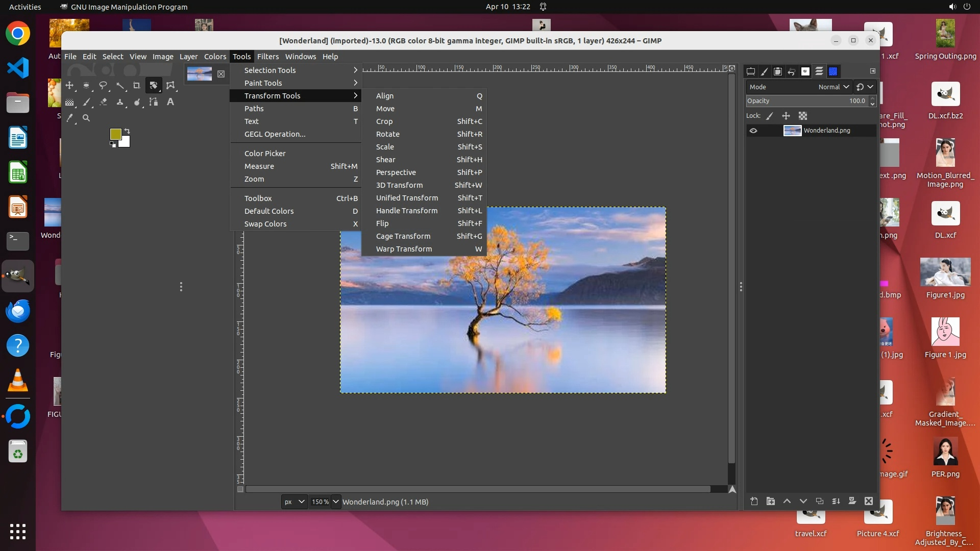980x551 pixels.
Task: Open the zoom level 150% dropdown
Action: (336, 502)
